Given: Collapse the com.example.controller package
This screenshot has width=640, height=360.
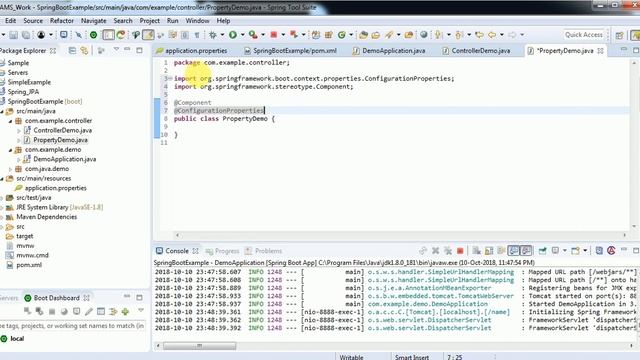Looking at the screenshot, I should pos(11,121).
